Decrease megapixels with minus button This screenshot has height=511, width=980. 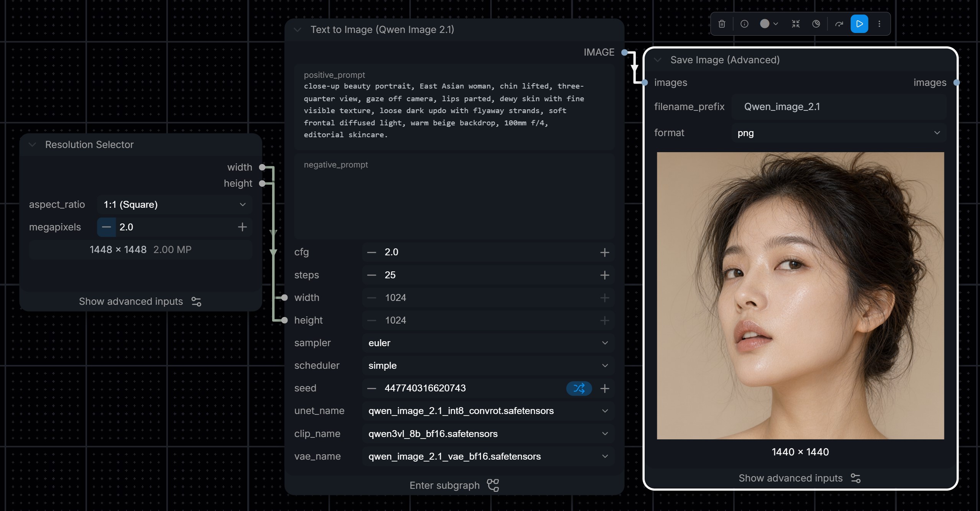point(106,227)
